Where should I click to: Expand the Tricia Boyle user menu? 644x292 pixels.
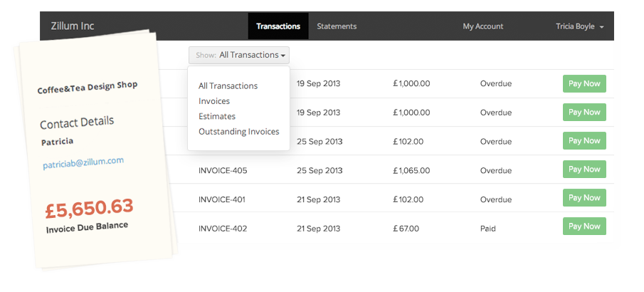point(579,26)
